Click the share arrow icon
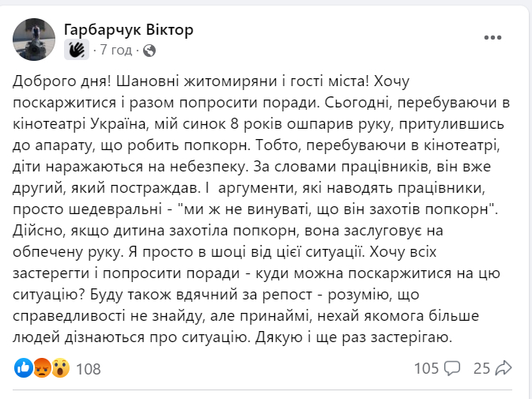Image resolution: width=532 pixels, height=399 pixels. click(x=504, y=368)
